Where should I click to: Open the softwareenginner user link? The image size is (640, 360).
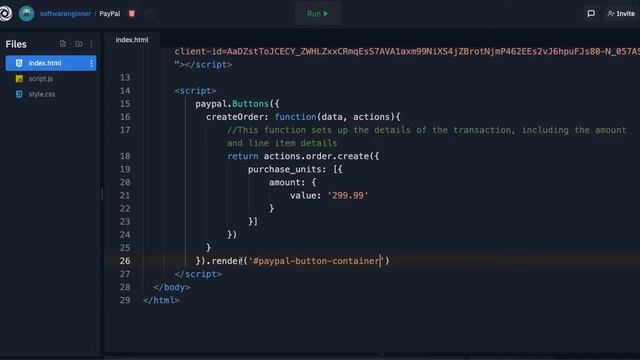65,13
